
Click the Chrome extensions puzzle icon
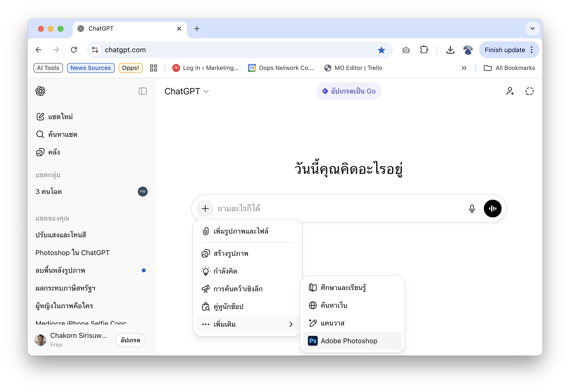click(x=424, y=50)
